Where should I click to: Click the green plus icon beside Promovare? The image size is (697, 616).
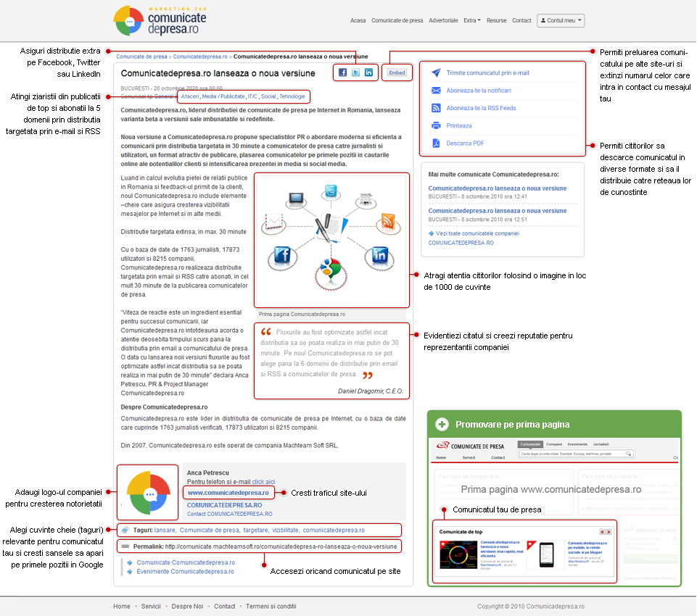441,425
